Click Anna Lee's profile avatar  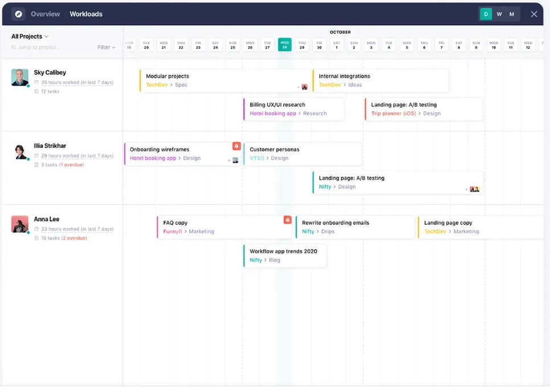click(20, 224)
